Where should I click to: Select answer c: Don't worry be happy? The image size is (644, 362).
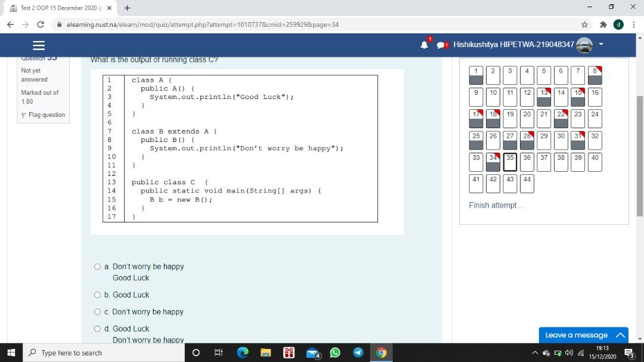[x=97, y=311]
